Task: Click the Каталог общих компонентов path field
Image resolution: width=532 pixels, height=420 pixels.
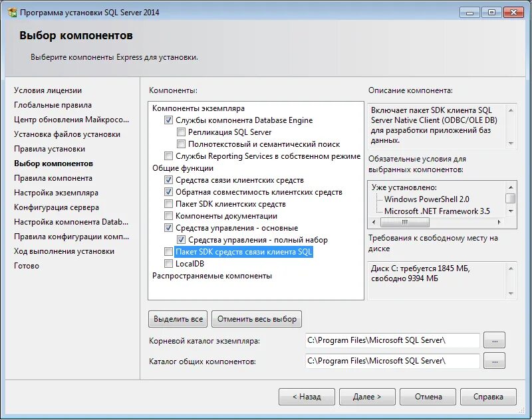Action: (x=392, y=361)
